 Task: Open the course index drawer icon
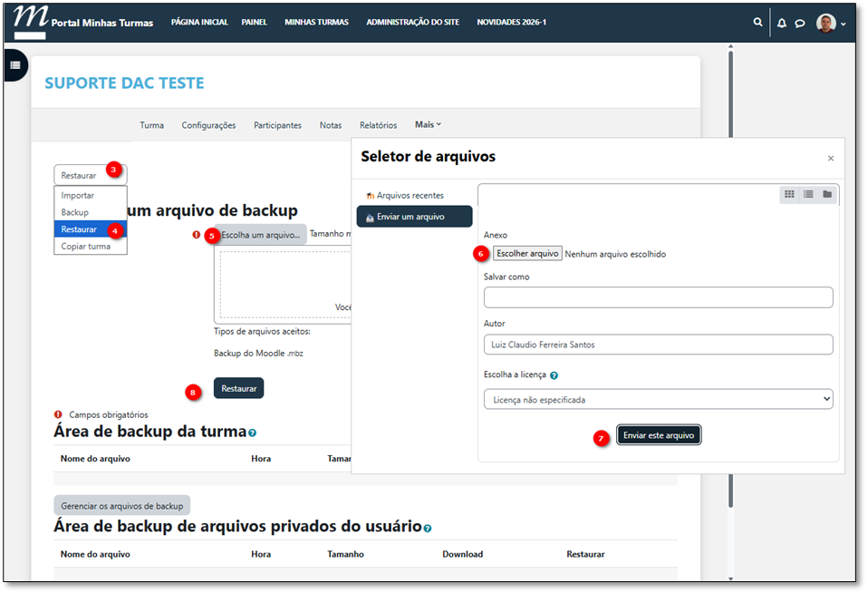pyautogui.click(x=15, y=65)
